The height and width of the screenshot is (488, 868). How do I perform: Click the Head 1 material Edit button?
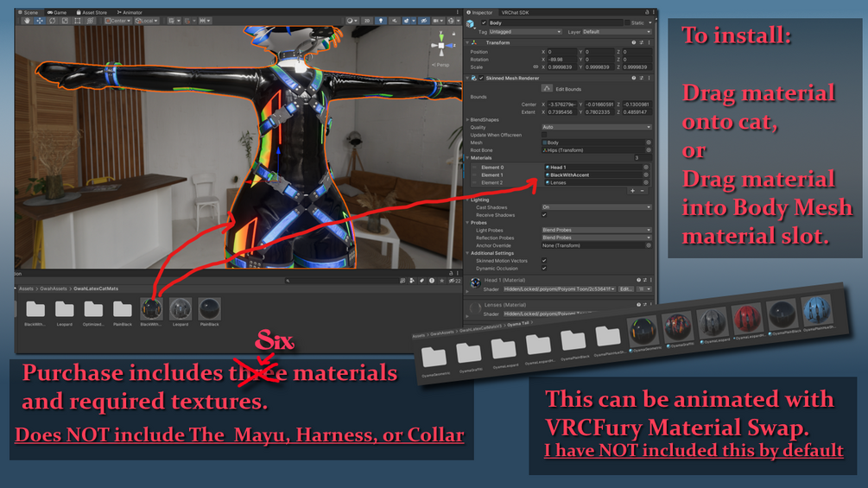pyautogui.click(x=625, y=289)
